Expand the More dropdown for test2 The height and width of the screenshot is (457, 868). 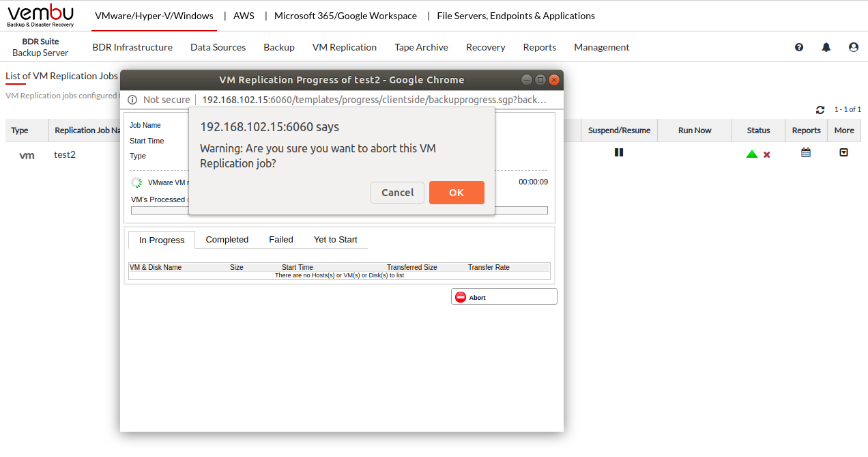coord(843,153)
